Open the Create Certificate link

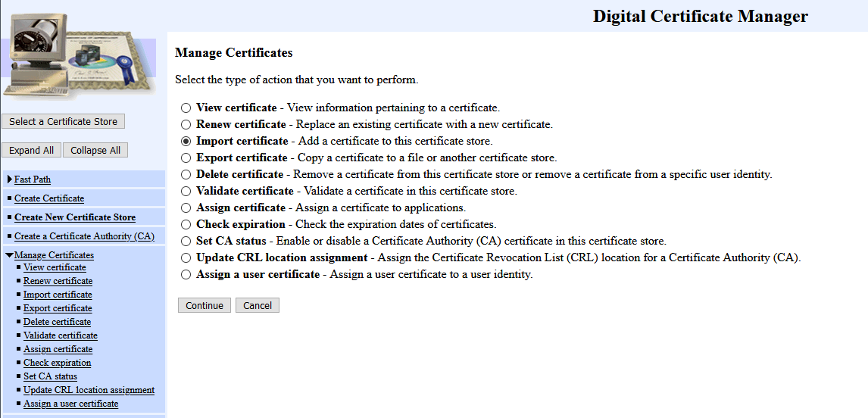click(x=49, y=198)
